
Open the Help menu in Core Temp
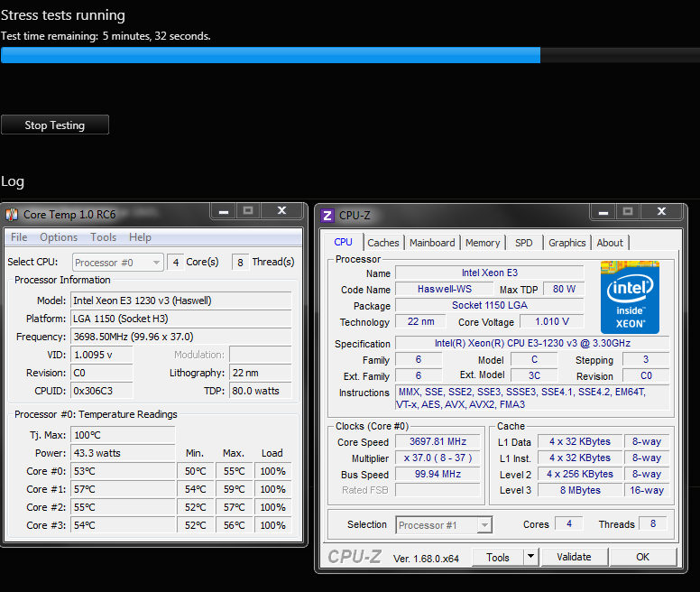tap(140, 237)
